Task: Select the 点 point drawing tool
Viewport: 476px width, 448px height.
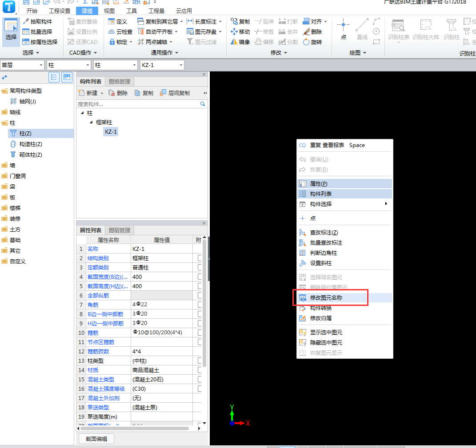Action: [x=344, y=29]
